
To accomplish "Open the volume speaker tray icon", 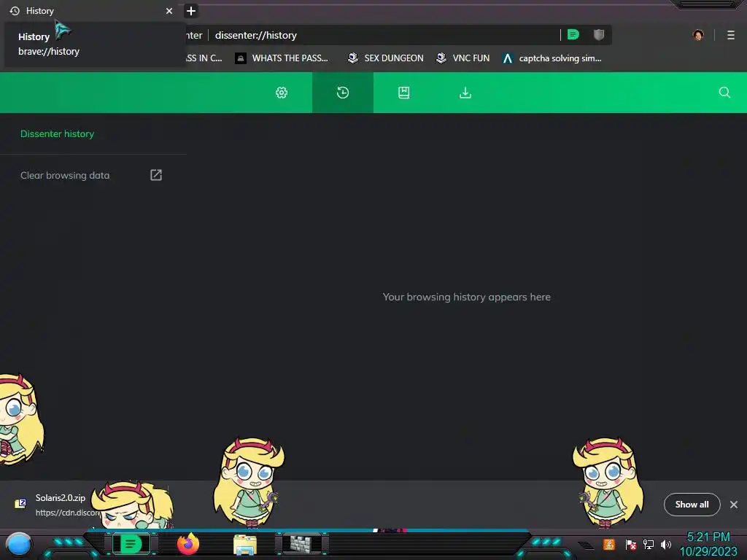I will point(665,544).
